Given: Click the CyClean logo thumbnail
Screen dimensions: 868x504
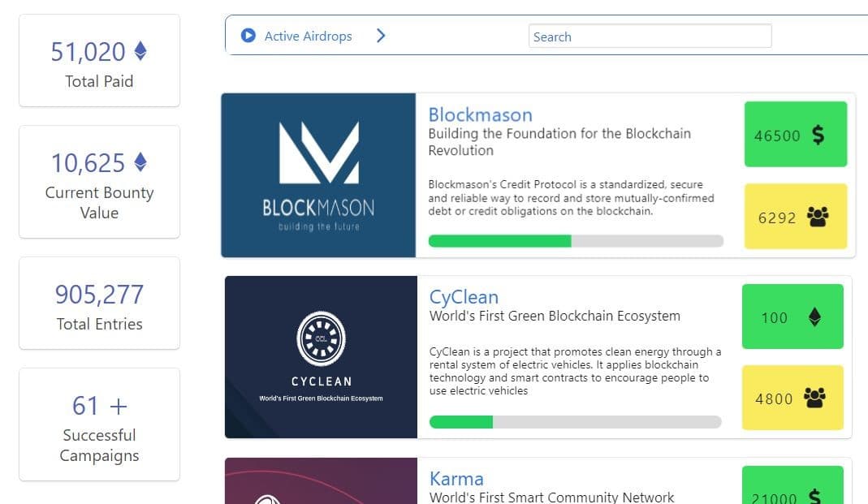Looking at the screenshot, I should (x=321, y=357).
